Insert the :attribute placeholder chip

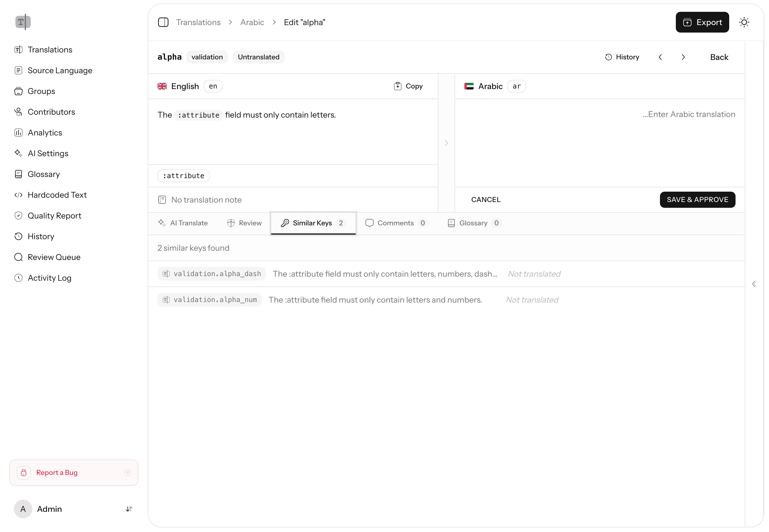183,175
